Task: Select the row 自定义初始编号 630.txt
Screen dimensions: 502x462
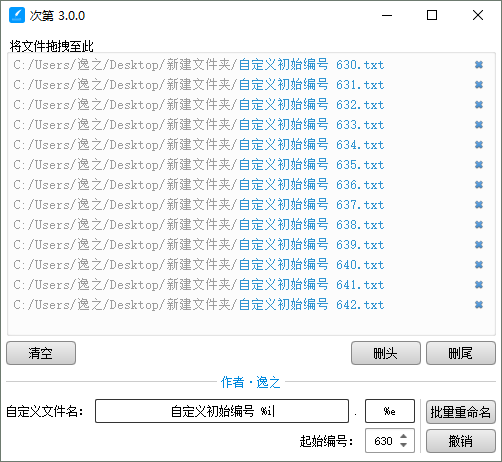Action: [251, 65]
